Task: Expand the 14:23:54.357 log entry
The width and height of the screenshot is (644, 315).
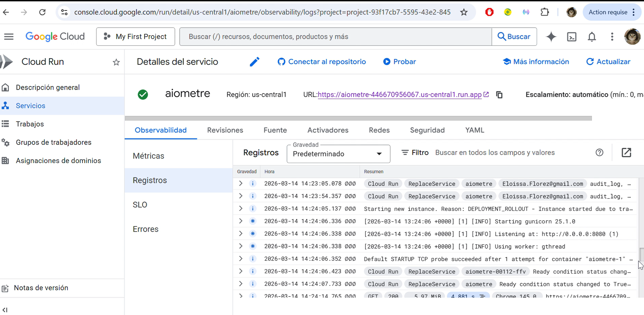Action: (x=241, y=196)
